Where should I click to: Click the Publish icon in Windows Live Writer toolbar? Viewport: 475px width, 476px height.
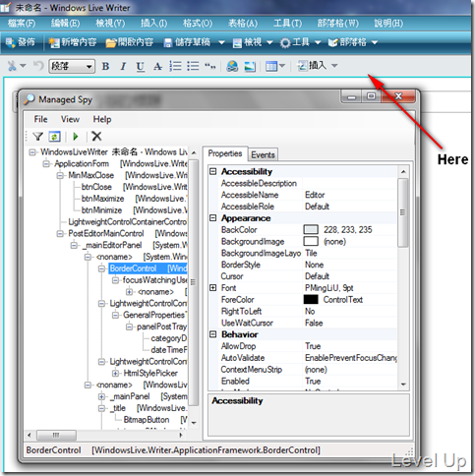pos(10,42)
